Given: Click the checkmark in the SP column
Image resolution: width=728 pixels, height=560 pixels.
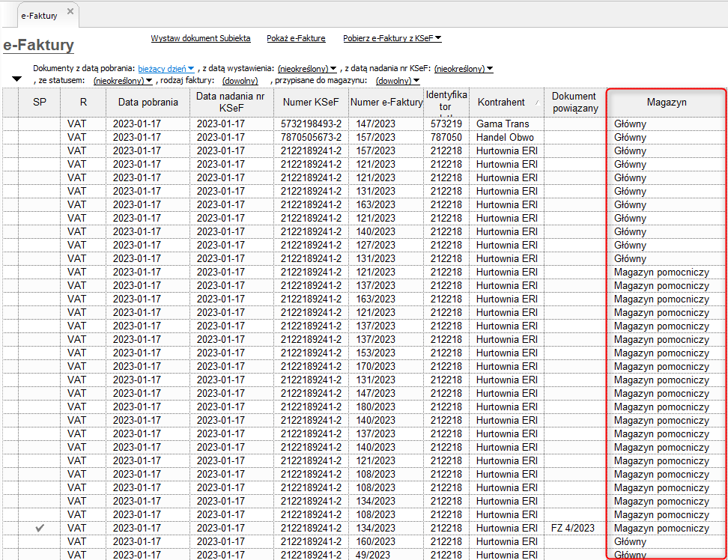Looking at the screenshot, I should 40,529.
